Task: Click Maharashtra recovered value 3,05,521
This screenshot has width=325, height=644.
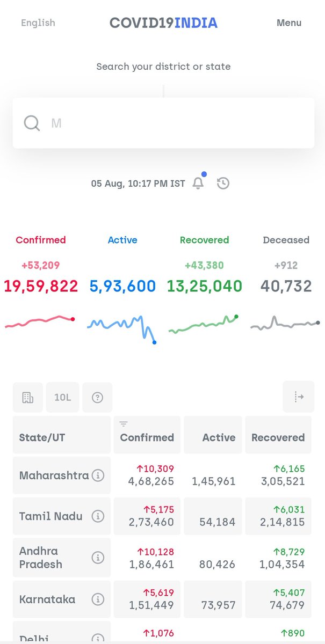Action: pos(283,481)
